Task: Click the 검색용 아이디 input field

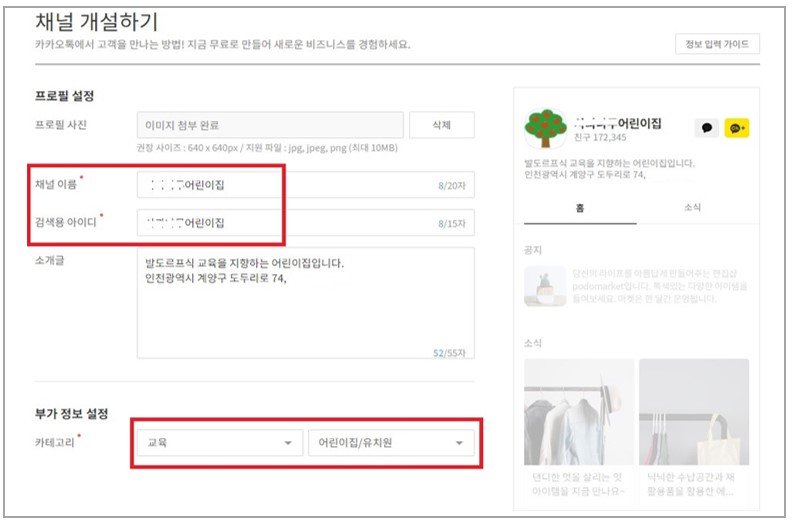Action: pos(306,223)
